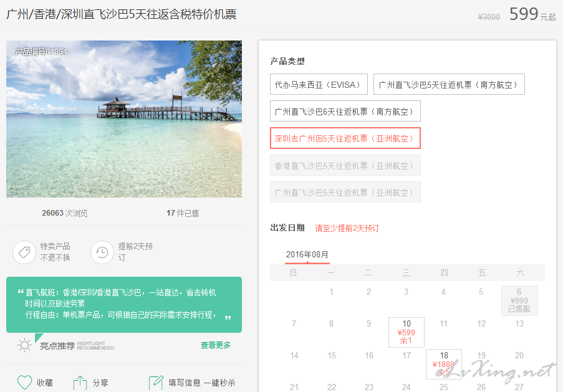Click the price tag special-sale icon
Screen dimensions: 563x392
[x=24, y=252]
